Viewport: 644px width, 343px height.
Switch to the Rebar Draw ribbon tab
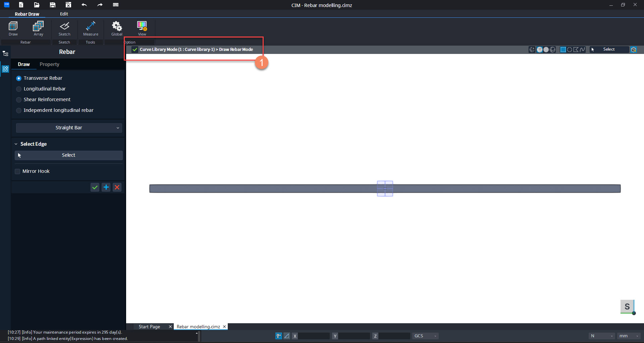(x=27, y=14)
